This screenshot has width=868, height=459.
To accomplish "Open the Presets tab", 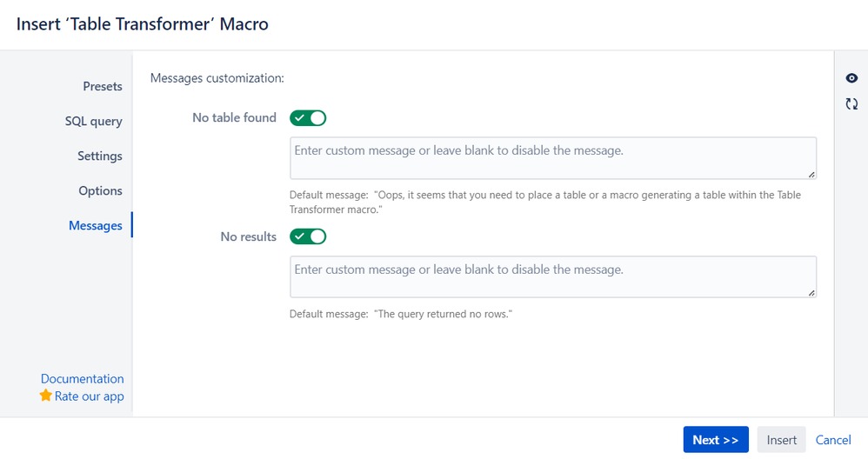I will (x=102, y=86).
